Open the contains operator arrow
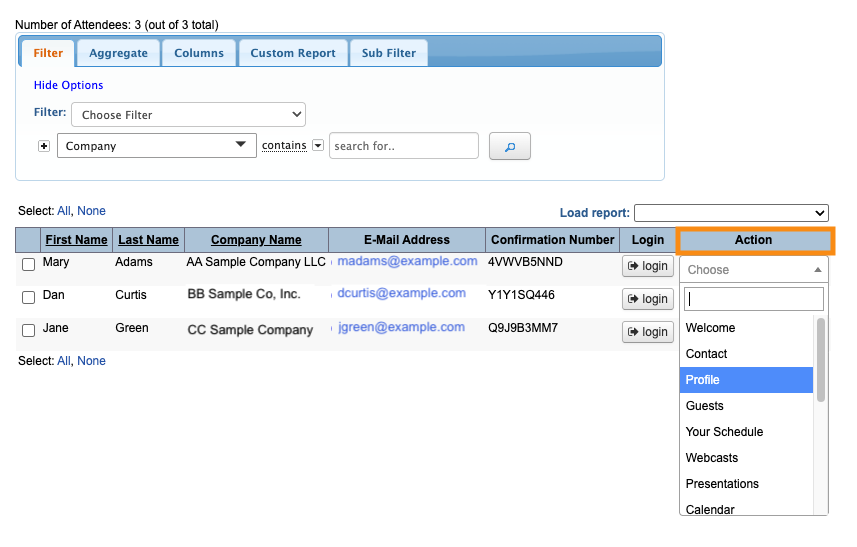 point(318,145)
